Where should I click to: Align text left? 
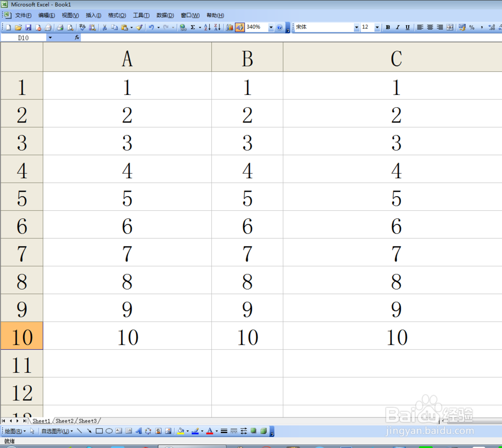[420, 27]
